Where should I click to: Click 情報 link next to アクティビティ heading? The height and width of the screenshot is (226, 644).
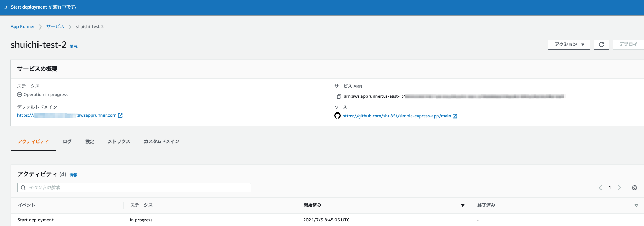[73, 175]
